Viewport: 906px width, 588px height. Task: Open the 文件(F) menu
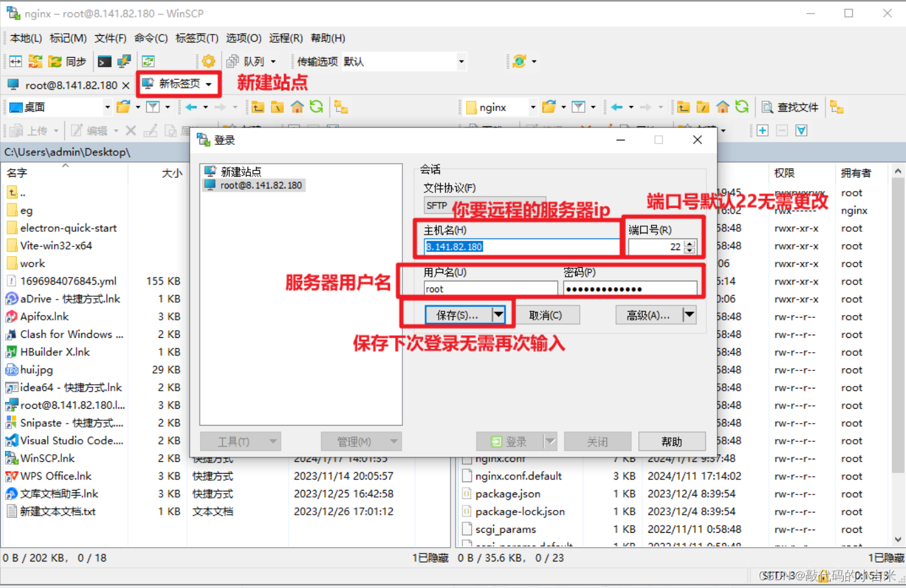(110, 38)
